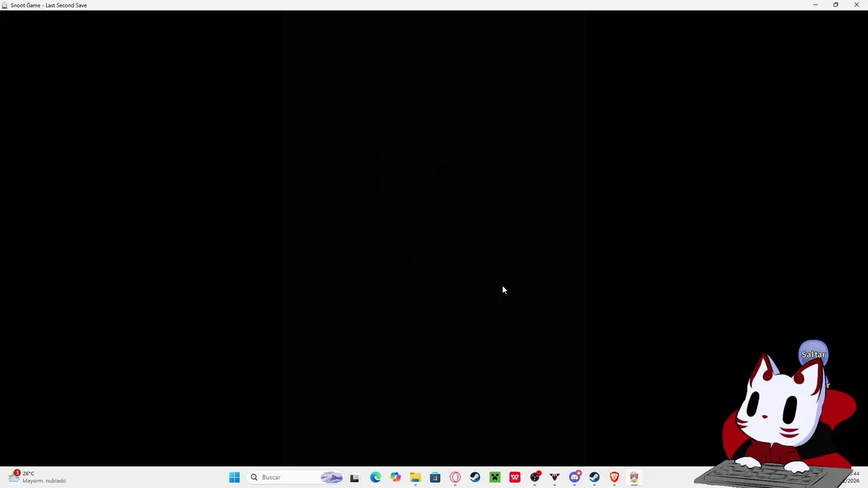The height and width of the screenshot is (488, 868).
Task: Select Snoot Game taskbar icon
Action: 634,477
